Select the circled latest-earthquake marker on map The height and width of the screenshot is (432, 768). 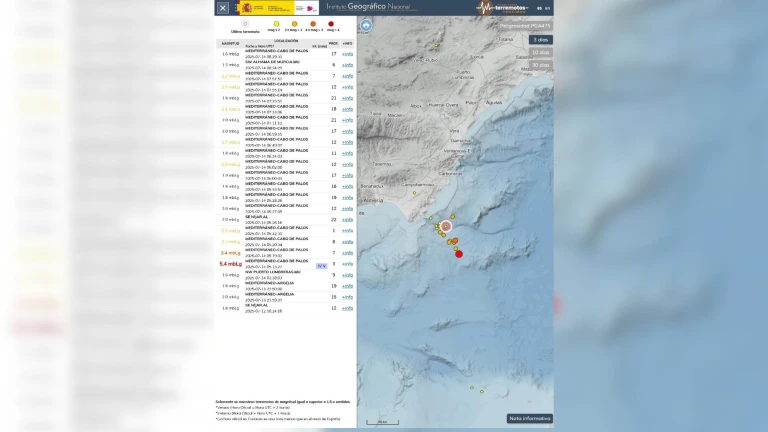(446, 227)
